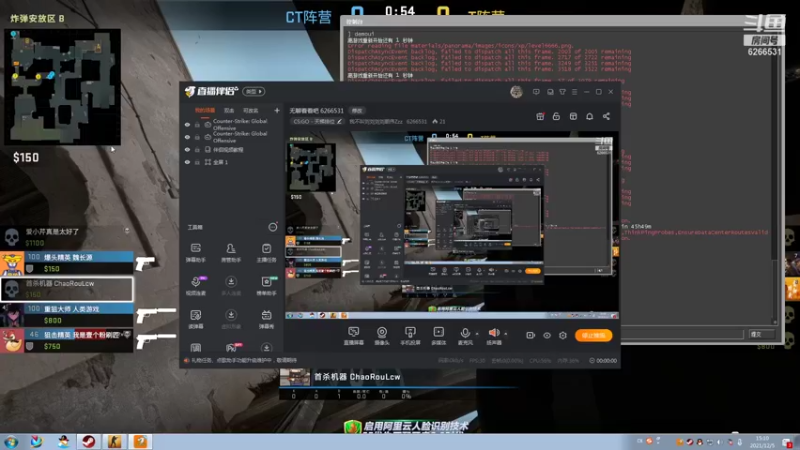This screenshot has width=800, height=450.
Task: Click box icon between padlock and bell
Action: [x=573, y=116]
